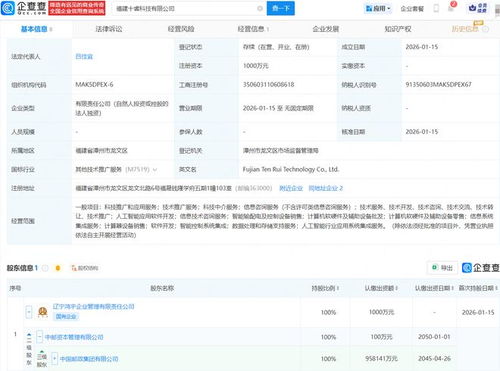Collapse the first shareholder row (1000万元)
Screen dimensions: 500x371
pyautogui.click(x=29, y=312)
